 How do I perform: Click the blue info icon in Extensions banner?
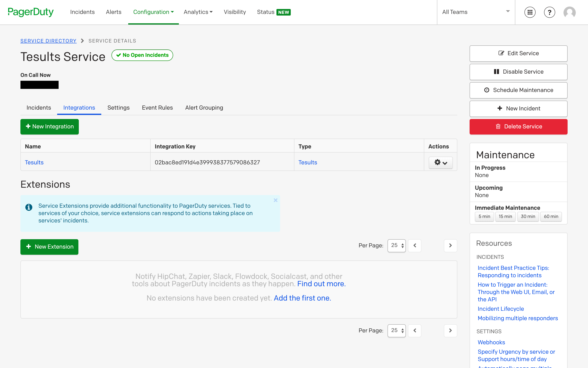[29, 207]
